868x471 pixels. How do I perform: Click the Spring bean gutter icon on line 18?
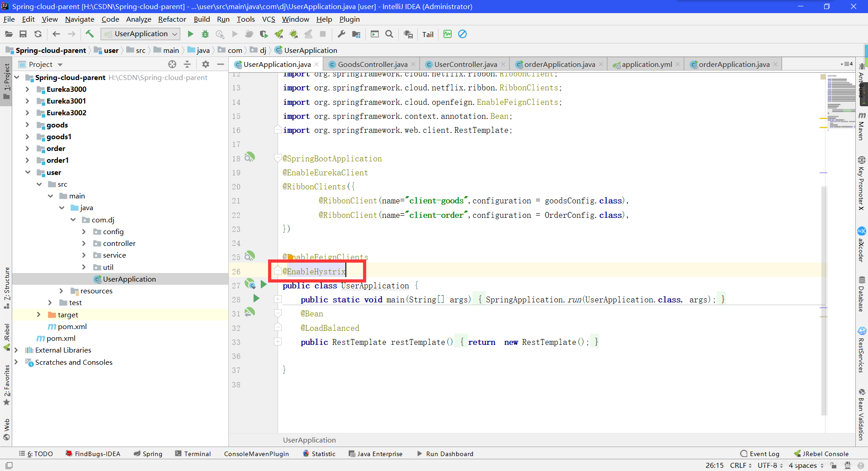point(250,157)
